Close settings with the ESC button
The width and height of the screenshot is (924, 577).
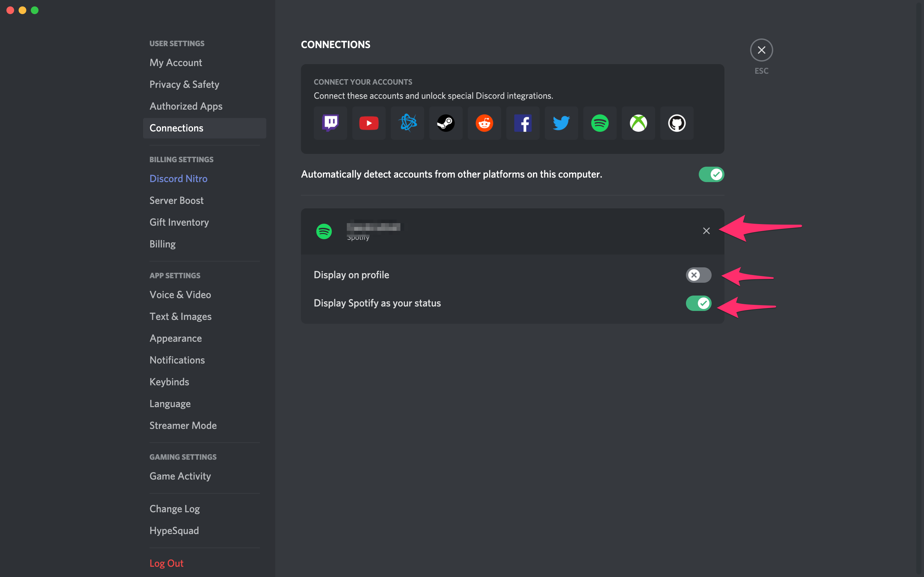pyautogui.click(x=761, y=50)
